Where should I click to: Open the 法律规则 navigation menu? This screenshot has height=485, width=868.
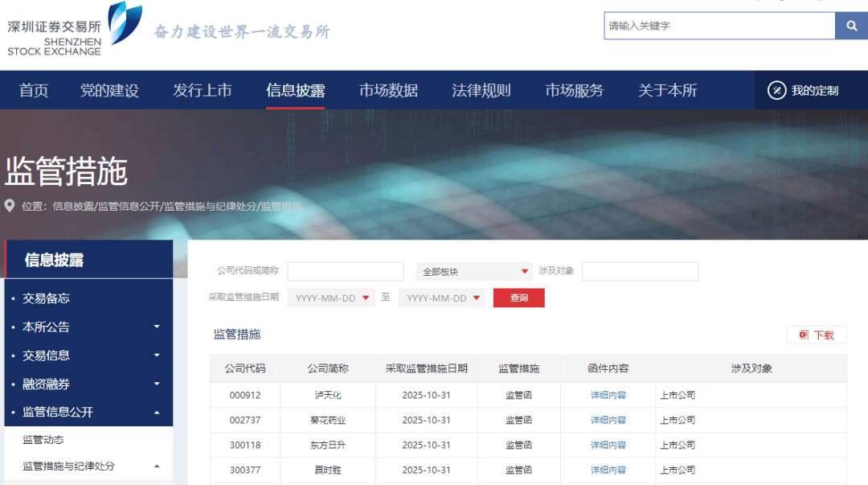481,90
